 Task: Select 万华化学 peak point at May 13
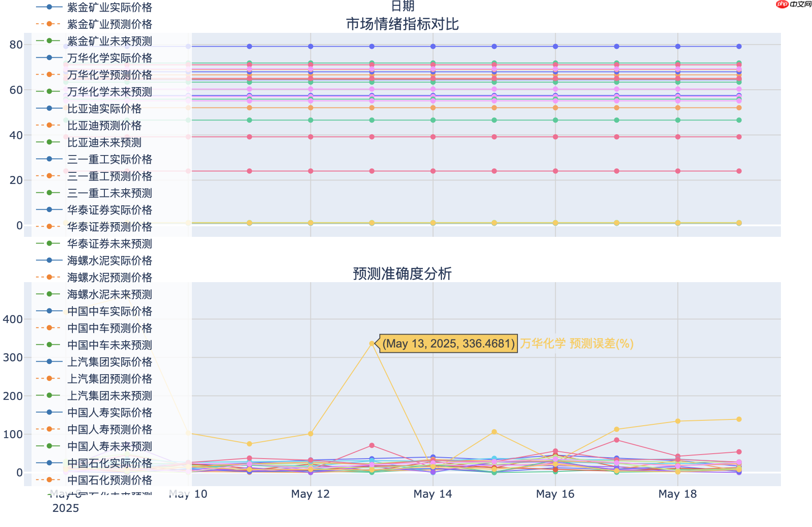(372, 343)
